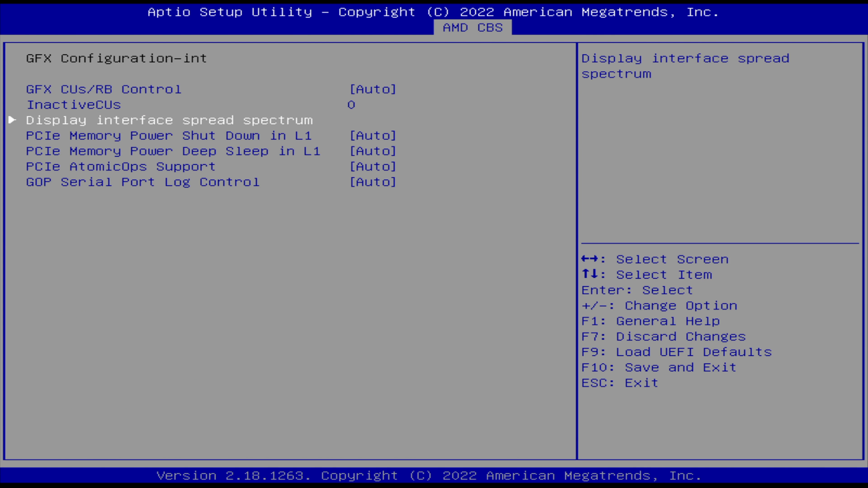
Task: Select the GFX CUs/RB Control label
Action: point(104,89)
